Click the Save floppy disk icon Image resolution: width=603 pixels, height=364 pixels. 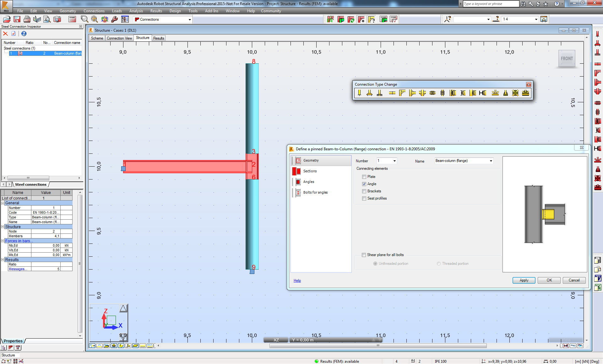point(17,19)
